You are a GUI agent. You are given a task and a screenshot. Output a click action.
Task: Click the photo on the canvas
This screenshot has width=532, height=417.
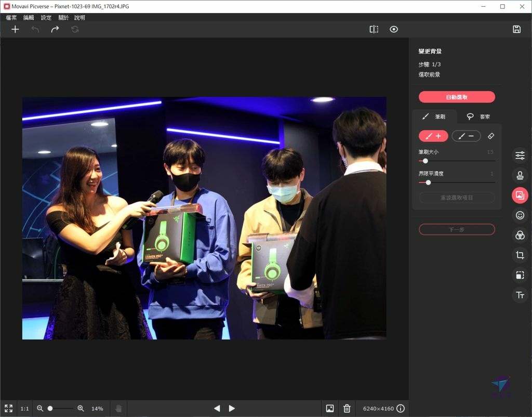click(204, 218)
